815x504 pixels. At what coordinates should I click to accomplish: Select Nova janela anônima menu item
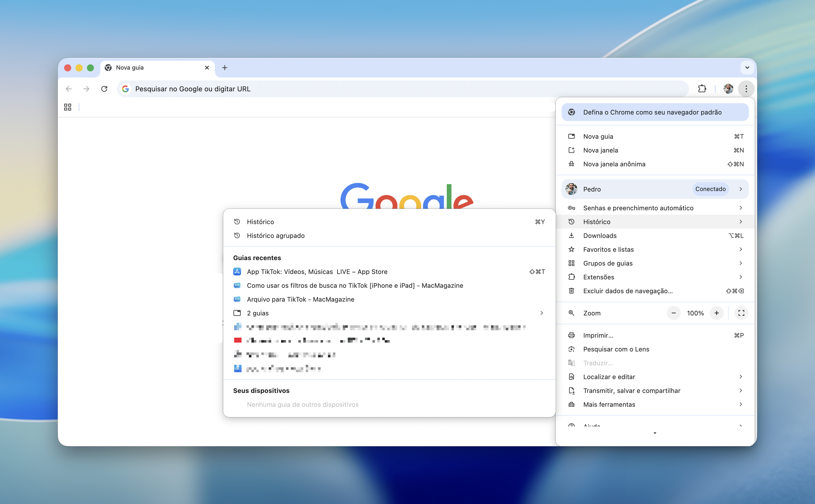pos(614,164)
